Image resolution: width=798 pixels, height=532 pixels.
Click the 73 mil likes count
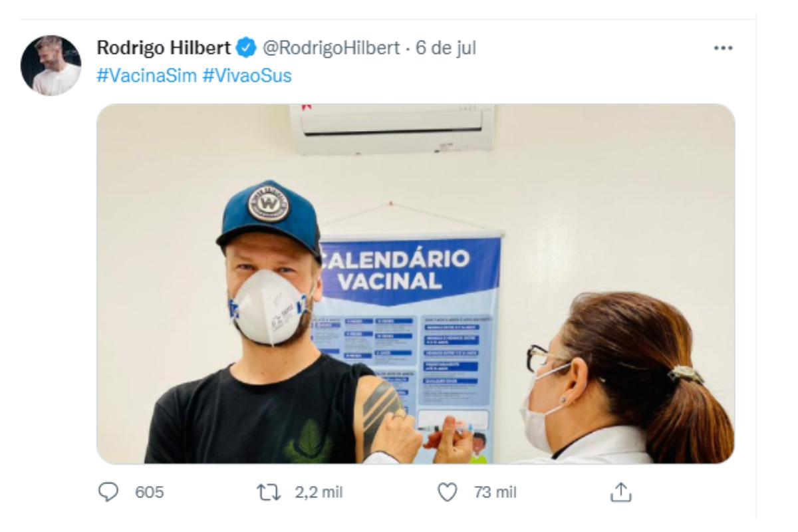click(x=495, y=493)
